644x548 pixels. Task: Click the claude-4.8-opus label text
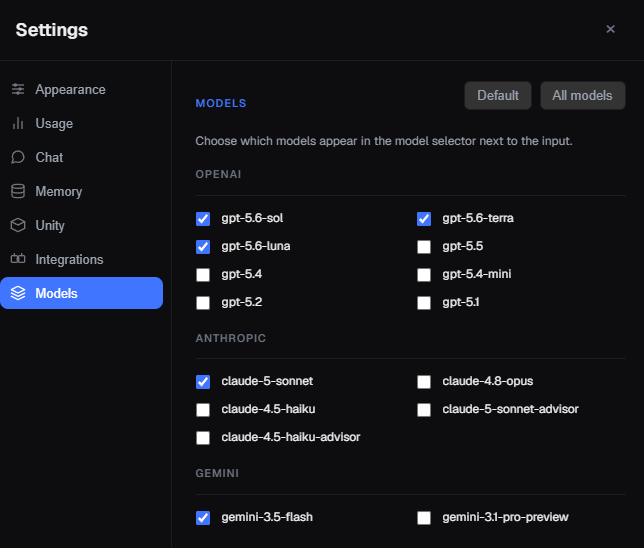(x=488, y=381)
